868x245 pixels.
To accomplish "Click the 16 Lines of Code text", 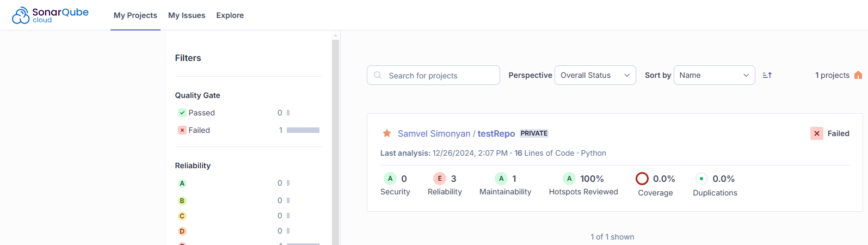I will tap(544, 153).
